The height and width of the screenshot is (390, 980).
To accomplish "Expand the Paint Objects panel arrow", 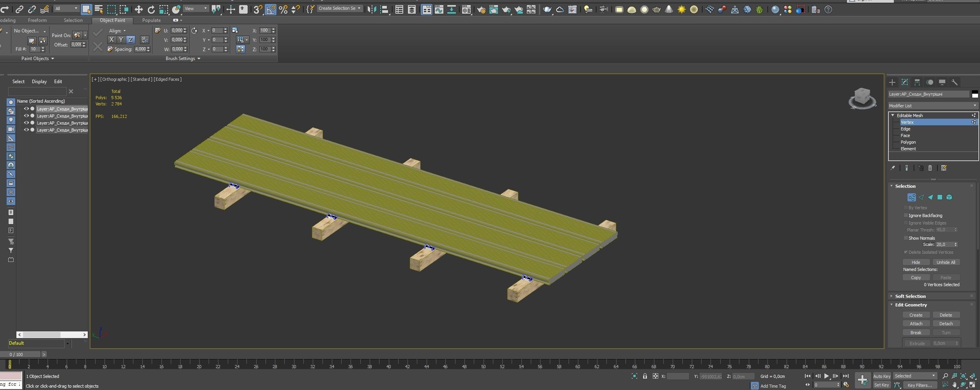I will [x=53, y=59].
